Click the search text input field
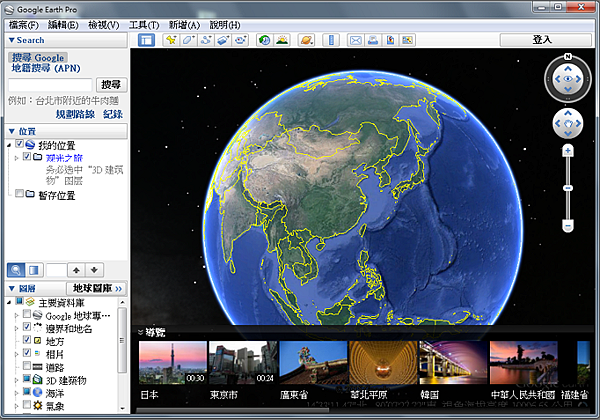Image resolution: width=600 pixels, height=420 pixels. 51,85
